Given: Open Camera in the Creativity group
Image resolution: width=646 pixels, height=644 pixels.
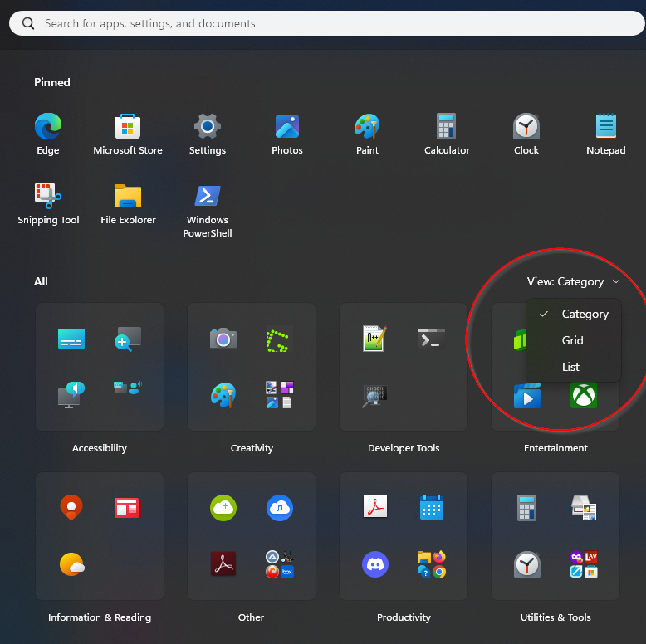Looking at the screenshot, I should 223,339.
